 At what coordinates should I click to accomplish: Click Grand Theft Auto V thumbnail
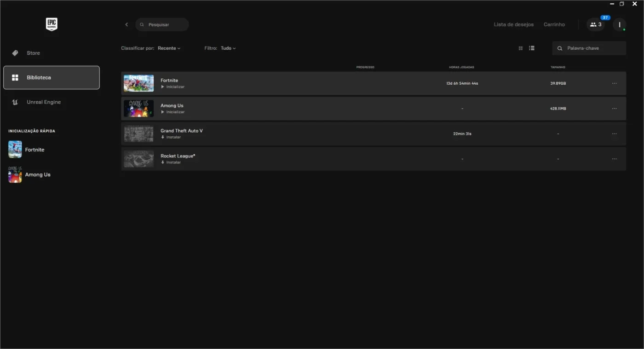click(x=138, y=134)
